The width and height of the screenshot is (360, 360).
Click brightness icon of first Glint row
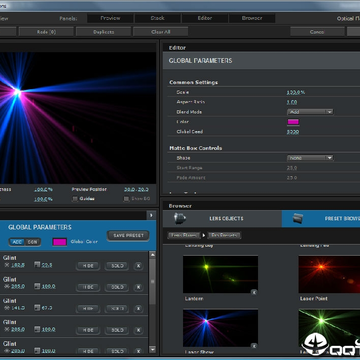(7, 265)
